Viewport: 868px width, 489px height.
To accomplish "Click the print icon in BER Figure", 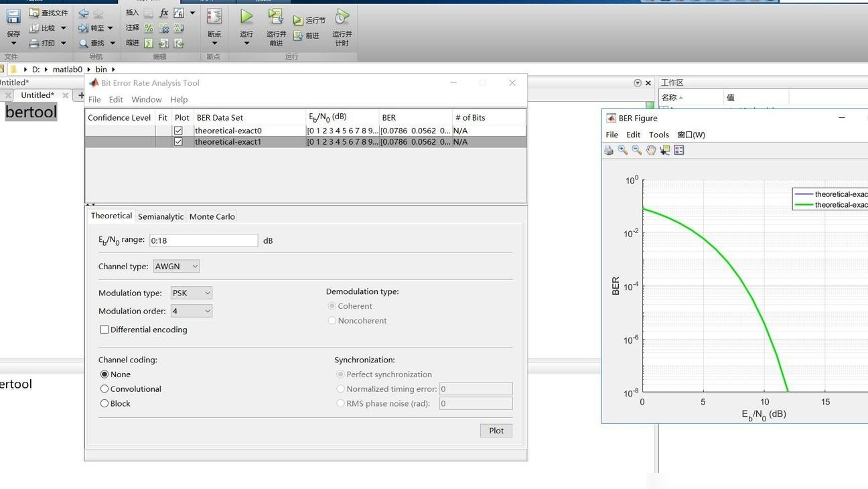I will (x=609, y=150).
